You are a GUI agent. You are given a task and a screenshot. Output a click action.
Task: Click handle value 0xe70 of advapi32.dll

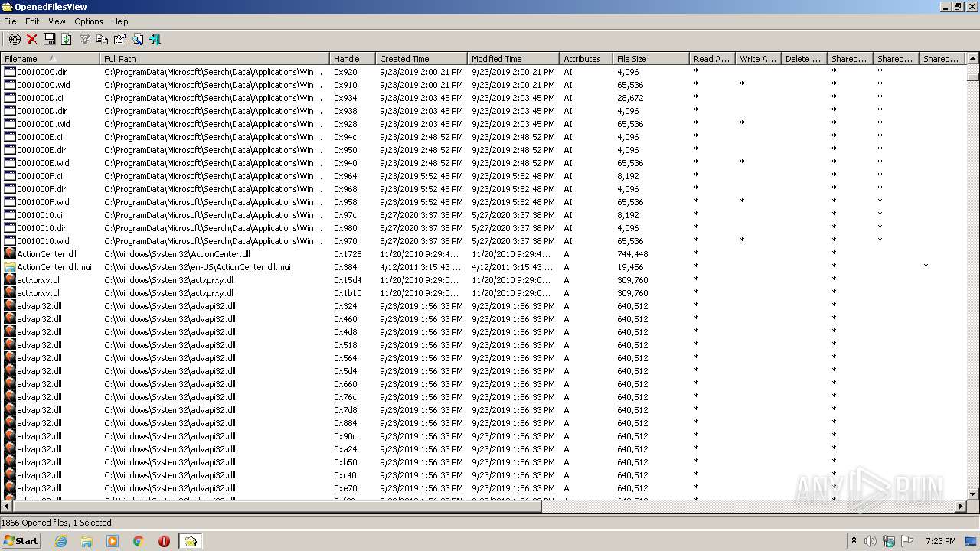pos(345,488)
